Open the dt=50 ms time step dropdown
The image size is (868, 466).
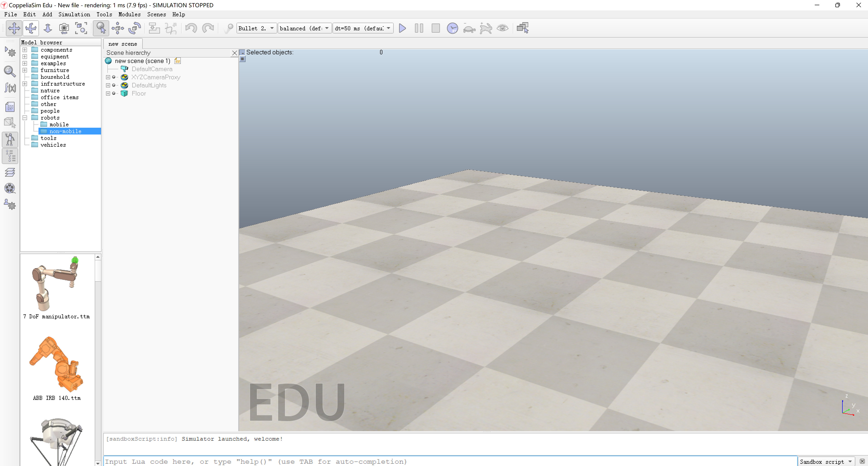pos(363,28)
